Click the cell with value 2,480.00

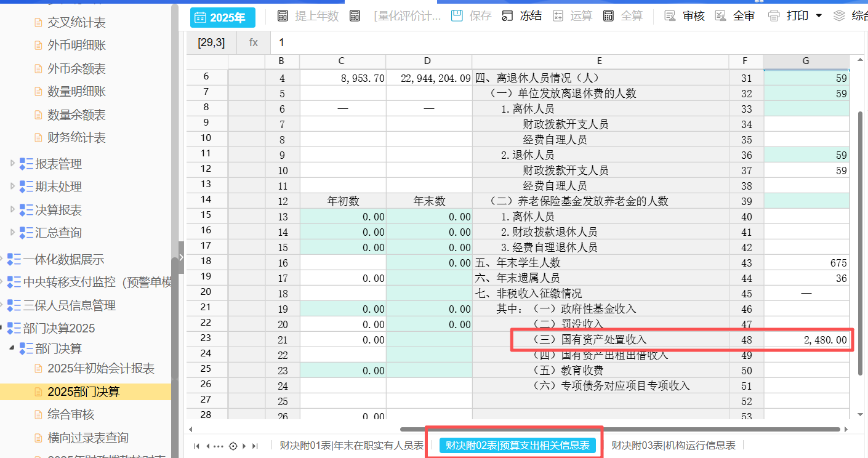click(x=806, y=340)
